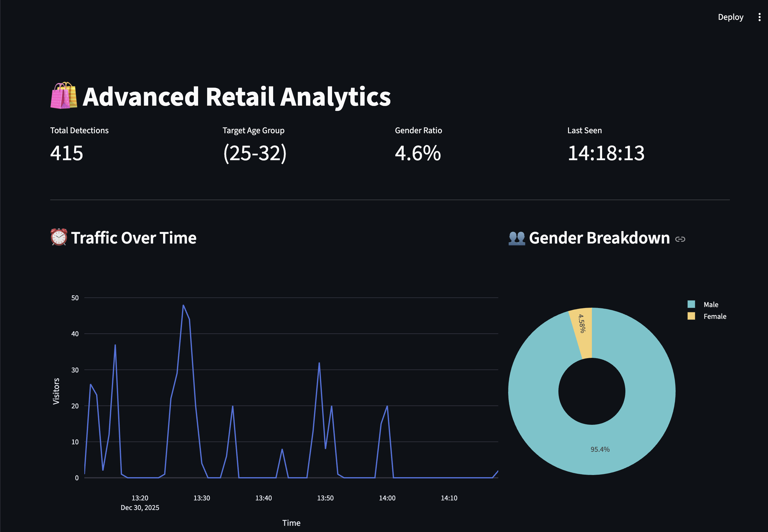Click the Gender Breakdown anchor link icon
The image size is (768, 532).
(680, 239)
